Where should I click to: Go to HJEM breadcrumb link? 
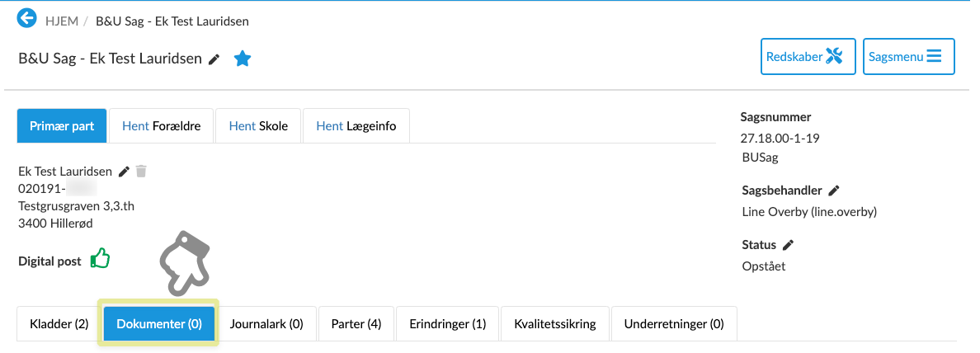pyautogui.click(x=60, y=21)
